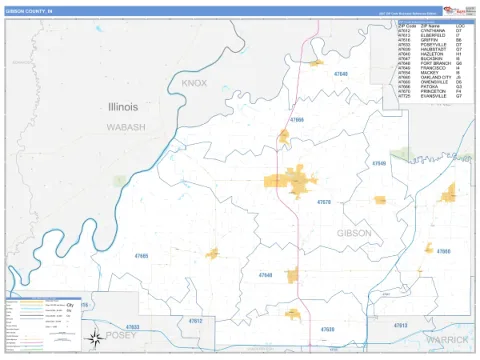Image resolution: width=480 pixels, height=360 pixels.
Task: Click the 47639 ZIP label on the map
Action: 327,329
